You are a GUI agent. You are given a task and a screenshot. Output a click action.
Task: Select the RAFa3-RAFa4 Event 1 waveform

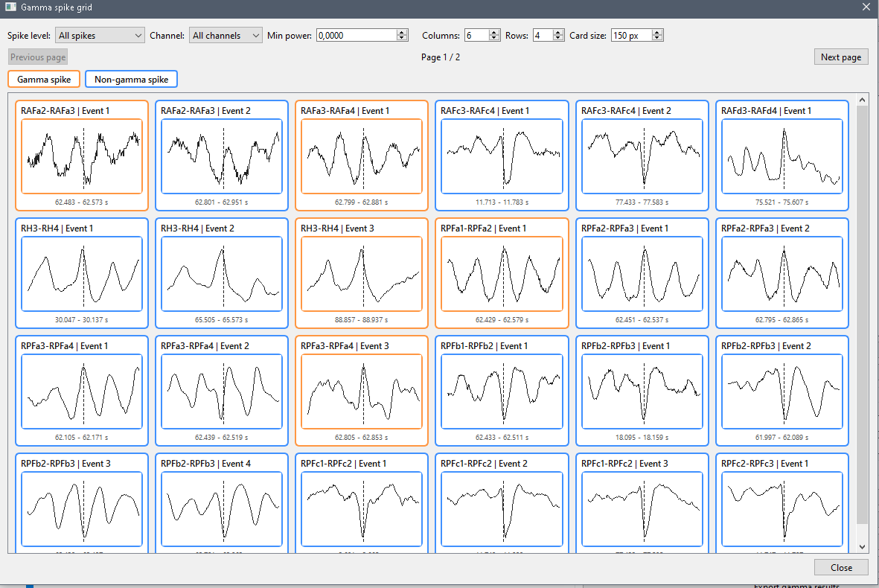362,156
